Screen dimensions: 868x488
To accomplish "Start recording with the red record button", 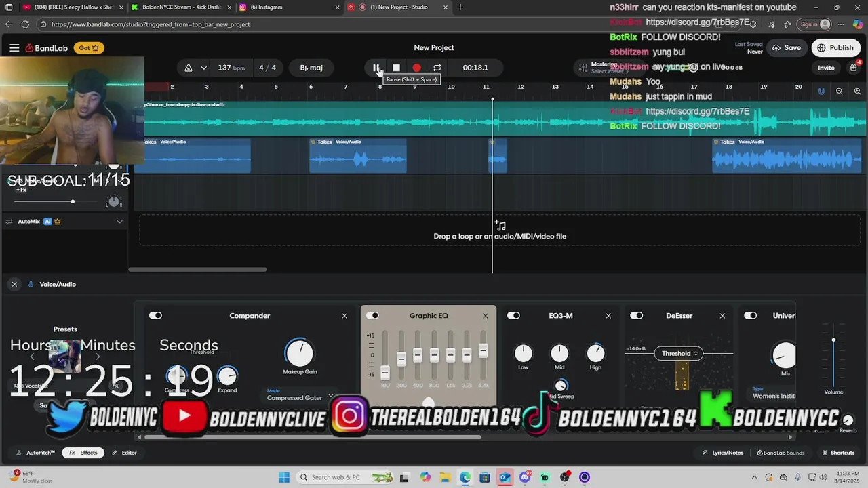I will (416, 68).
